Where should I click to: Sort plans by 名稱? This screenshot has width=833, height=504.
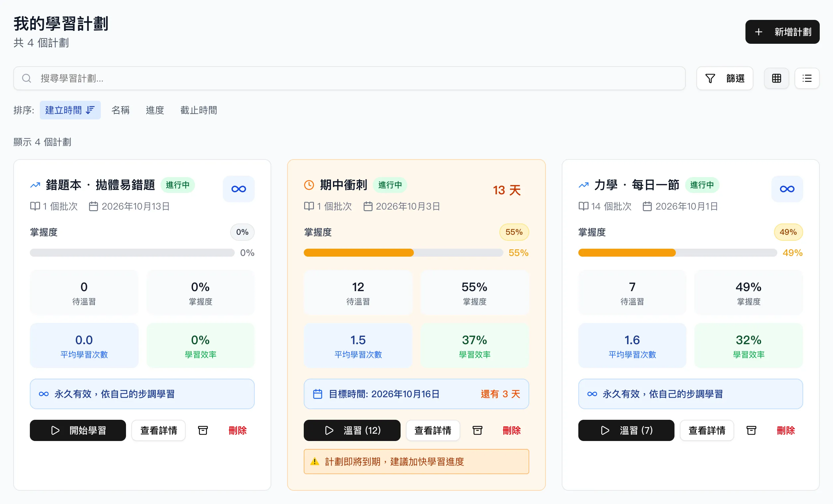tap(120, 110)
